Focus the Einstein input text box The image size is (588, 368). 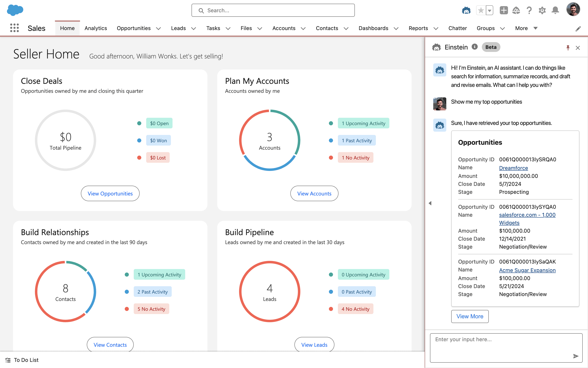pyautogui.click(x=506, y=348)
